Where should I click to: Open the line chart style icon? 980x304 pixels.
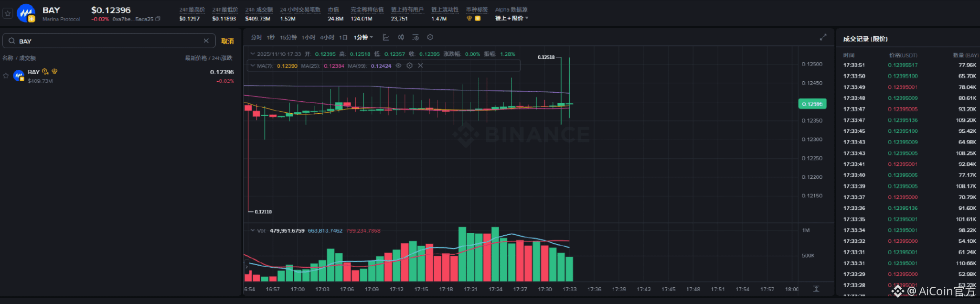pos(386,37)
